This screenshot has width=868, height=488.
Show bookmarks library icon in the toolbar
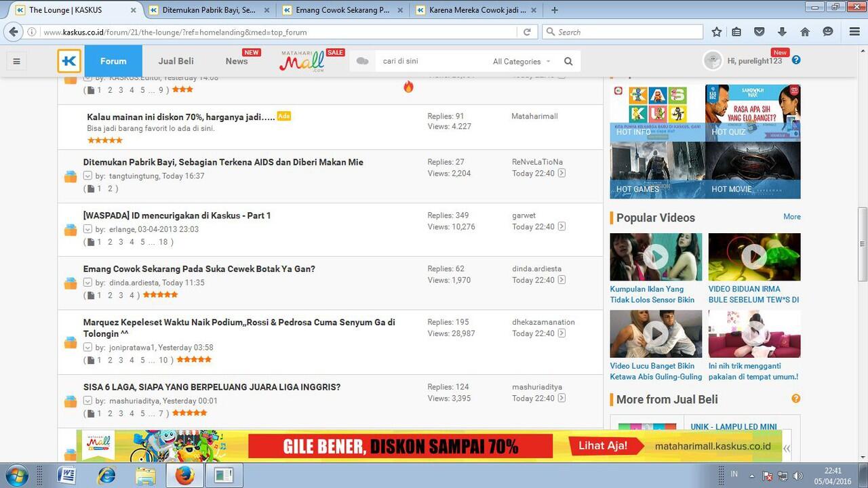click(737, 32)
